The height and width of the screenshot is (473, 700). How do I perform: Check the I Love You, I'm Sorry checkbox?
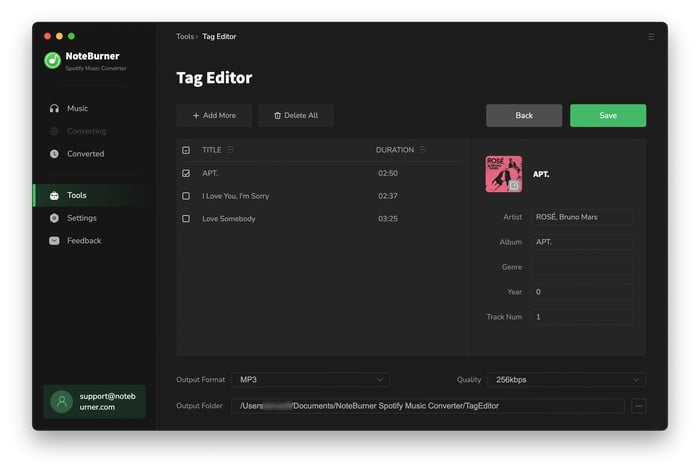click(x=186, y=196)
